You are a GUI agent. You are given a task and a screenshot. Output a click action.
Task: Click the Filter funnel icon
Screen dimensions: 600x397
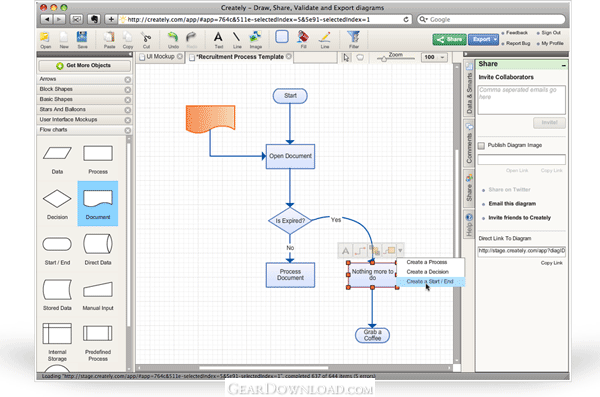tap(354, 37)
